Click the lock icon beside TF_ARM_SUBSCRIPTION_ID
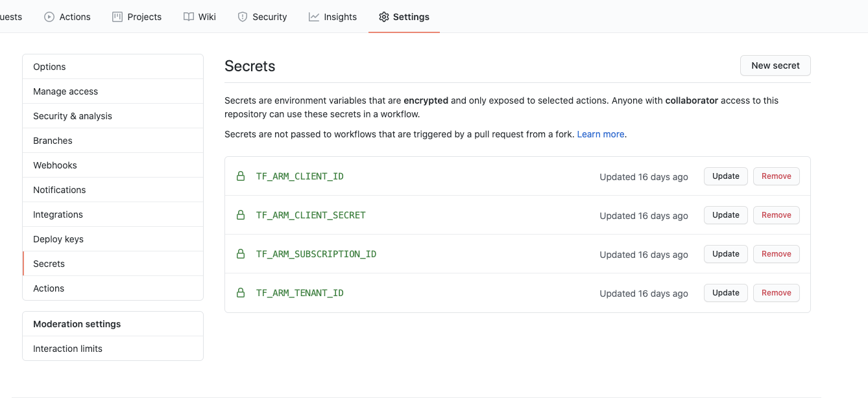Screen dimensions: 868x405 coord(241,254)
